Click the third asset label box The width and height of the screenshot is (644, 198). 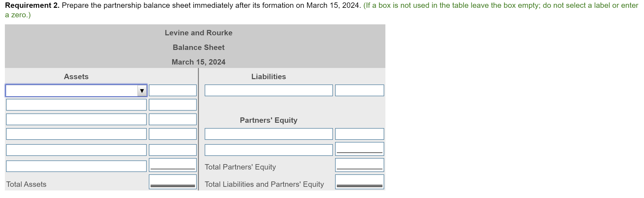click(x=76, y=120)
